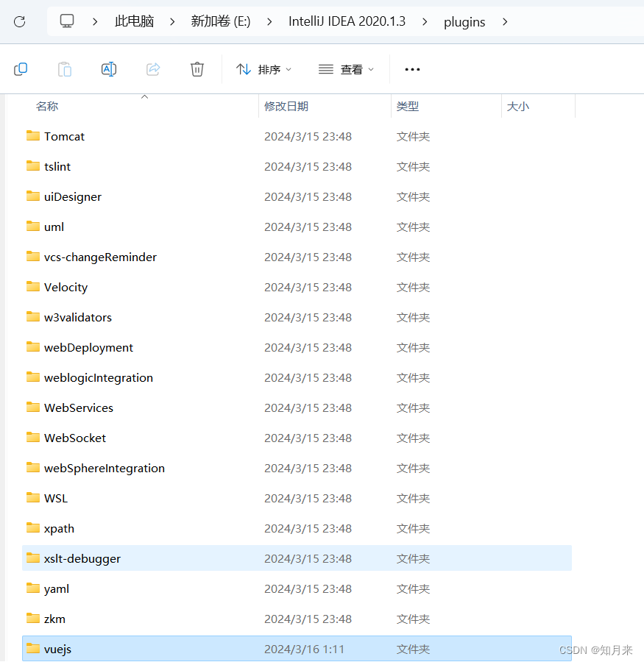The height and width of the screenshot is (662, 644).
Task: Click the tslint folder icon
Action: [x=33, y=165]
